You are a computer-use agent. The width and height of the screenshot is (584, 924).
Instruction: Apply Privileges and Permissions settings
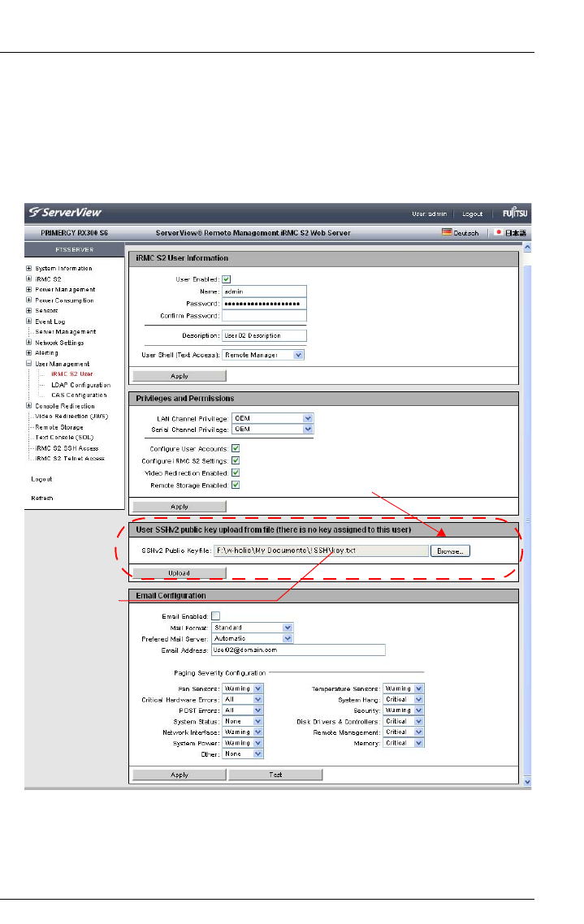[180, 507]
